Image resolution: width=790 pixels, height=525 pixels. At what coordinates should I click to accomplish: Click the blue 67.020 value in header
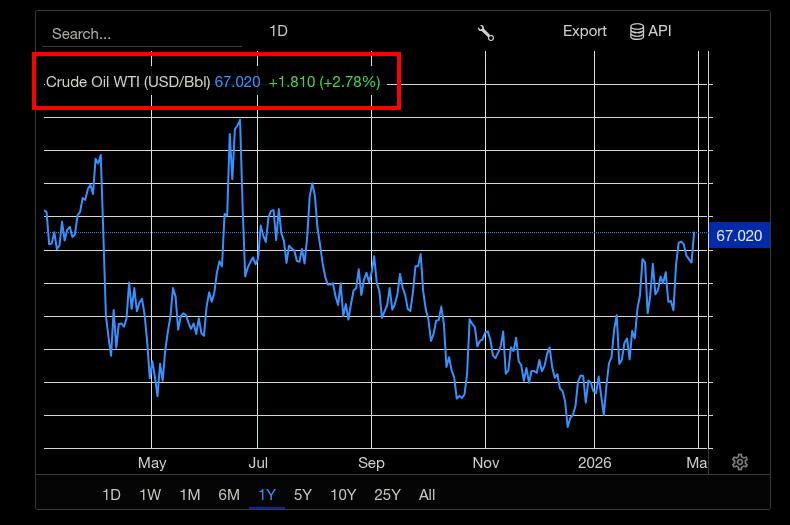(x=237, y=82)
